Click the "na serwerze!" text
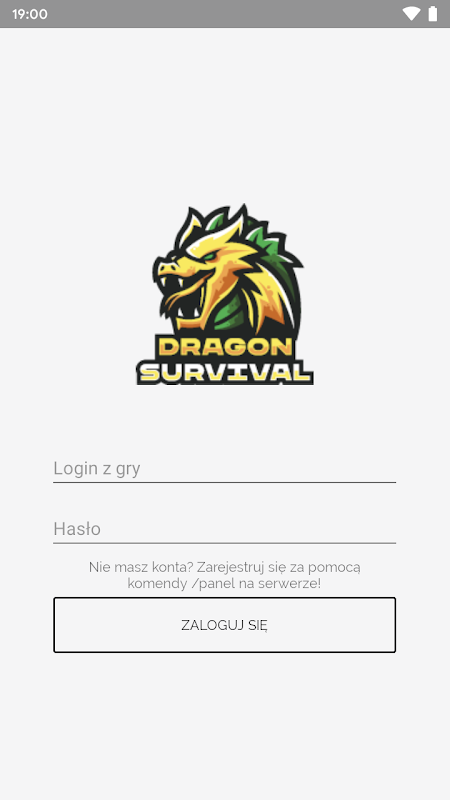The image size is (450, 800). (x=277, y=583)
